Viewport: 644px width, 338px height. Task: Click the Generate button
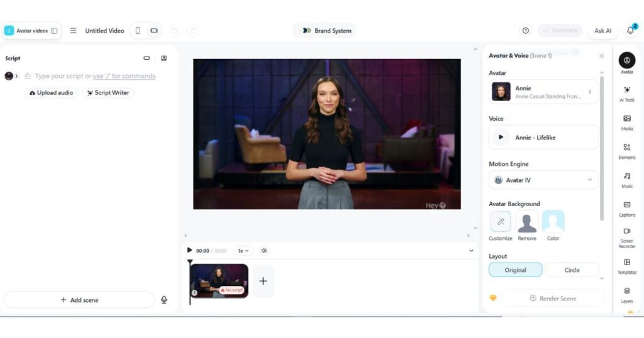(x=560, y=31)
